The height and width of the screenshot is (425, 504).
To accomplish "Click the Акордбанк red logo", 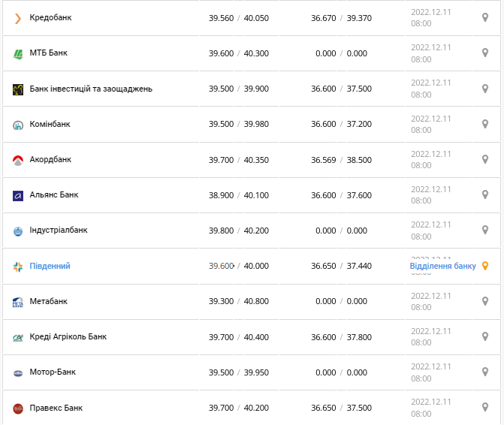I will [x=18, y=160].
